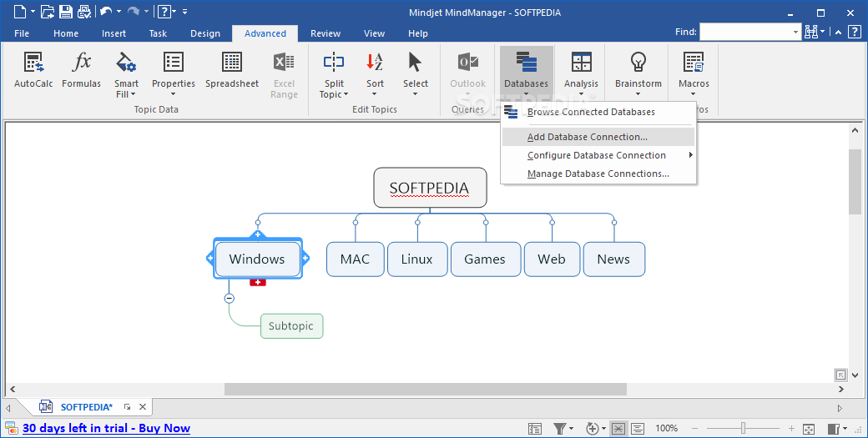This screenshot has width=868, height=438.
Task: Open the File tab
Action: coord(22,33)
